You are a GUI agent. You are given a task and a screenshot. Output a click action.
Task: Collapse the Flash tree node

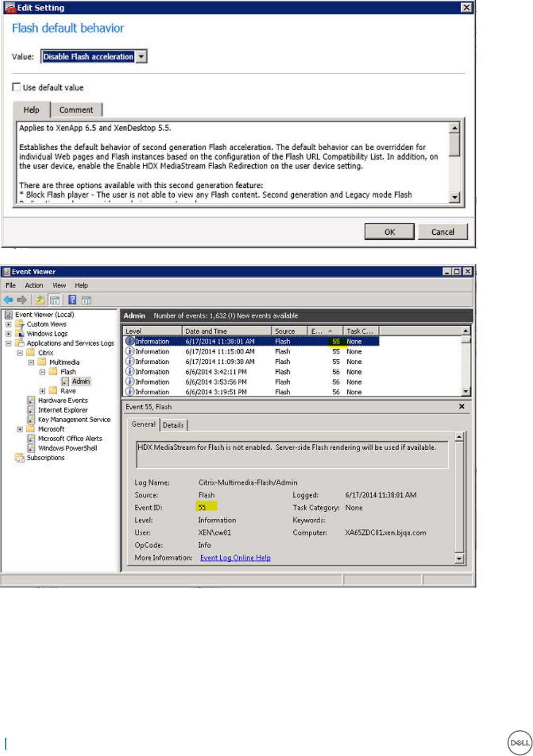42,371
